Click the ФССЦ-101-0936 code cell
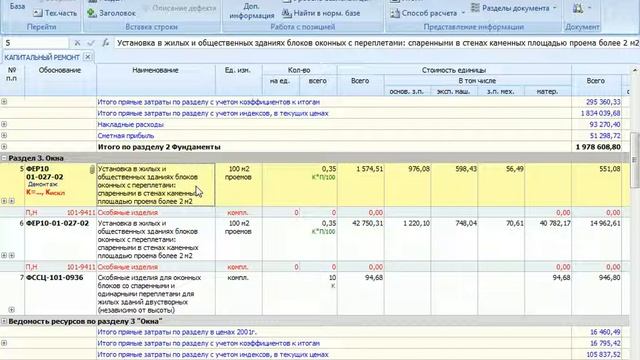 click(55, 278)
